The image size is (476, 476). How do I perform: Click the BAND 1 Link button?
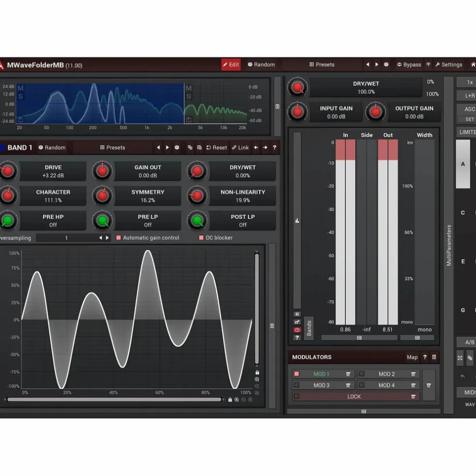[240, 148]
